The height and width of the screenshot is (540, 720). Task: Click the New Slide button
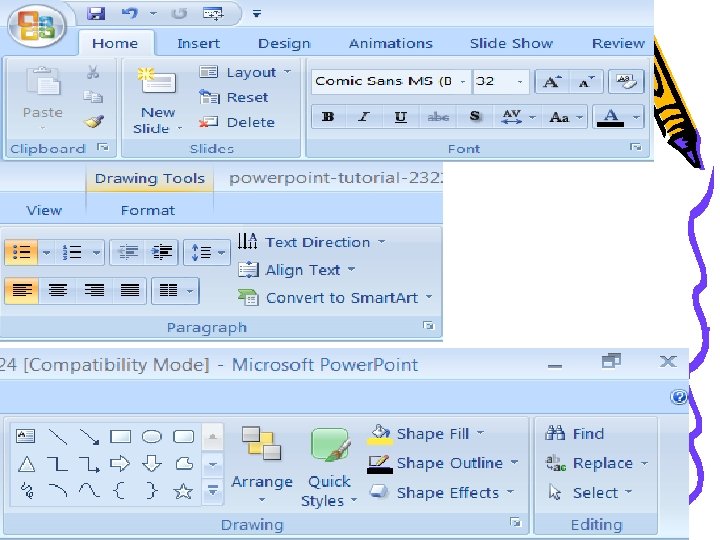pos(158,101)
